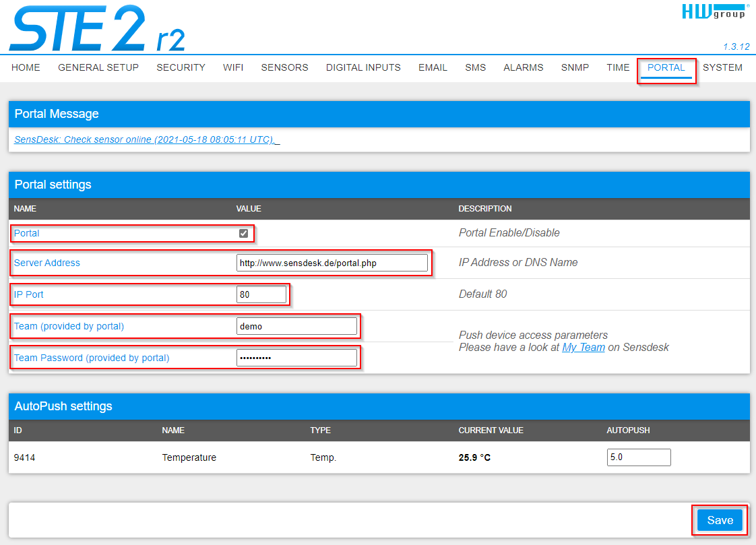Click current value 25.9 °C
This screenshot has width=756, height=545.
(474, 457)
